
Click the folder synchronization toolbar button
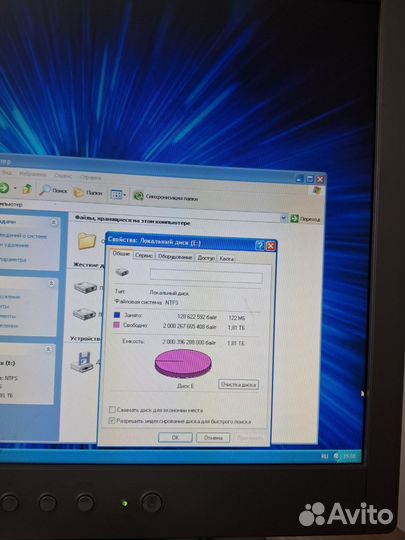[x=166, y=197]
